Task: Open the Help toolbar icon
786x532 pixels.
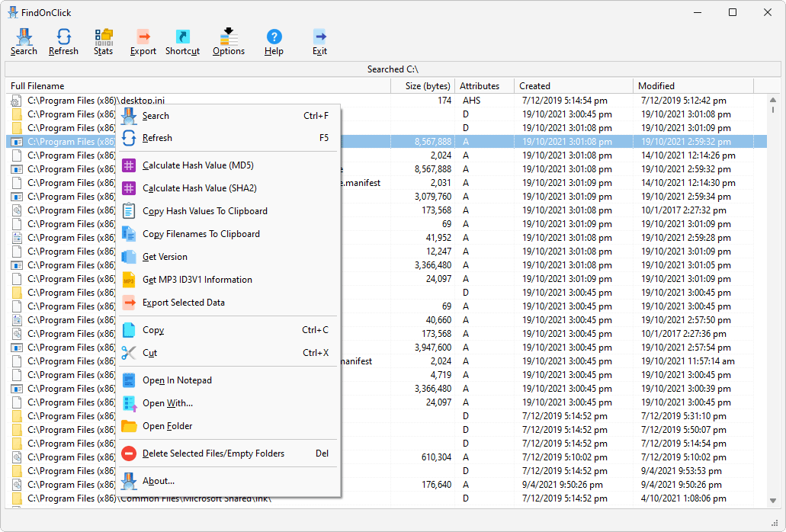Action: pos(274,37)
